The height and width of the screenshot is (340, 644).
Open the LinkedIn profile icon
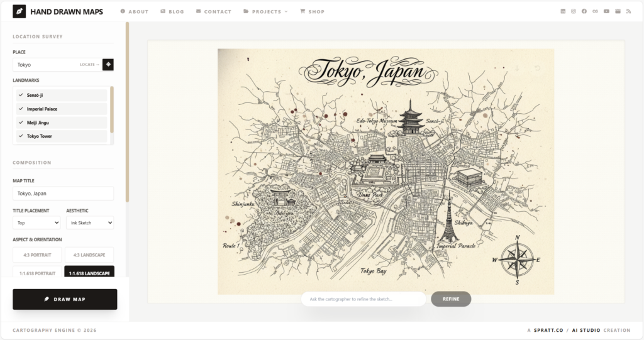click(x=563, y=11)
